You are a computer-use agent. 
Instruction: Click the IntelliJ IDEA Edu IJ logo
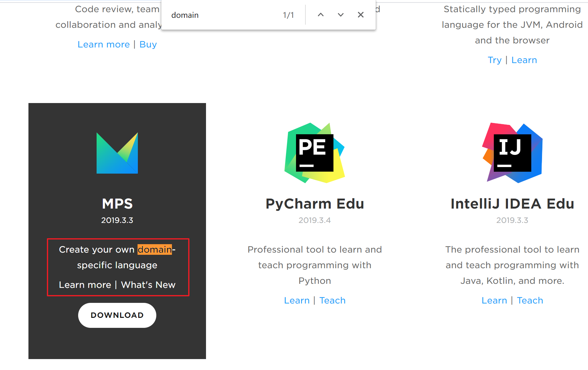tap(512, 153)
